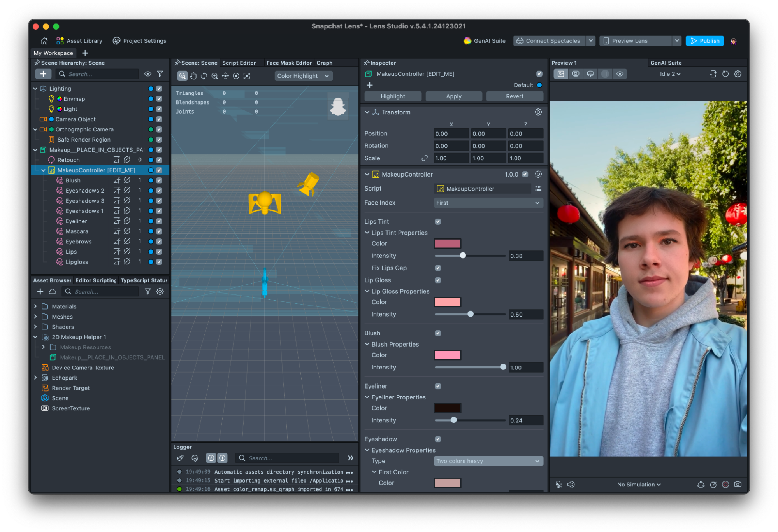The image size is (778, 532).
Task: Open the Color Highlight dropdown
Action: 303,76
